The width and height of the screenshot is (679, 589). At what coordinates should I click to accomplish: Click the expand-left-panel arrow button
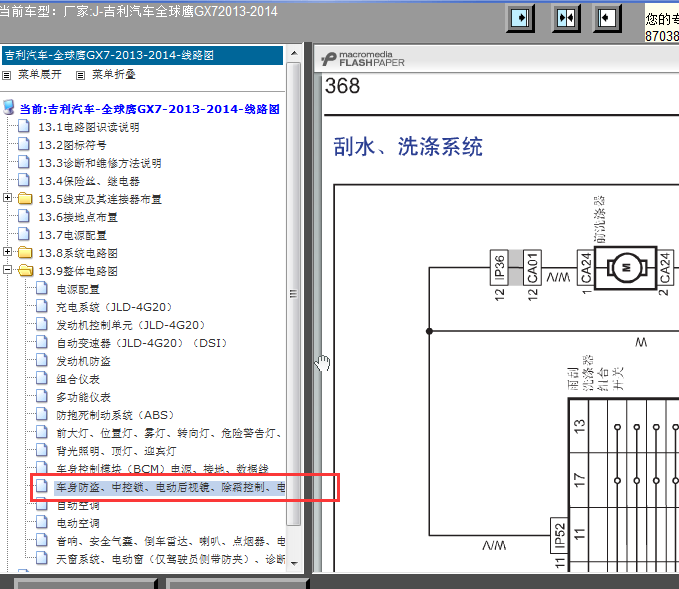(x=520, y=18)
